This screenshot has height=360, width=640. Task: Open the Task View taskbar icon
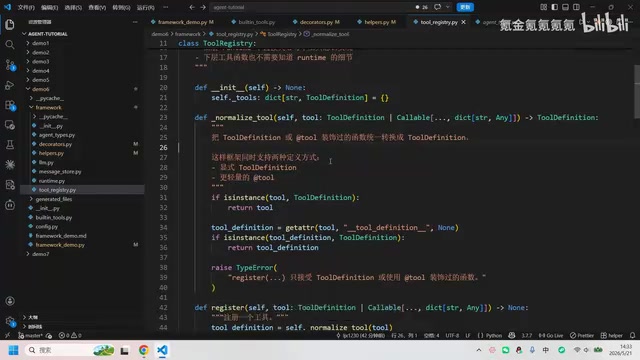124,350
